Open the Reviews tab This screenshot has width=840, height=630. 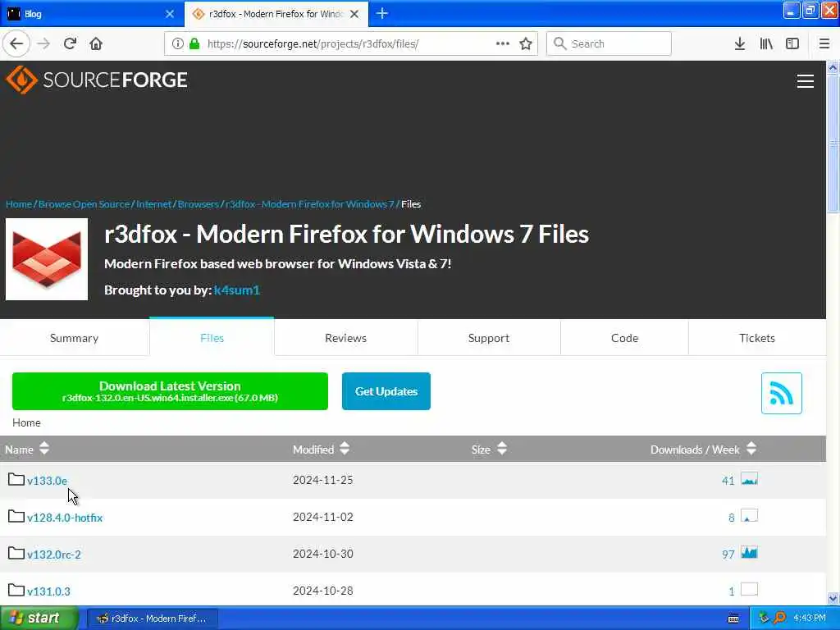tap(345, 338)
